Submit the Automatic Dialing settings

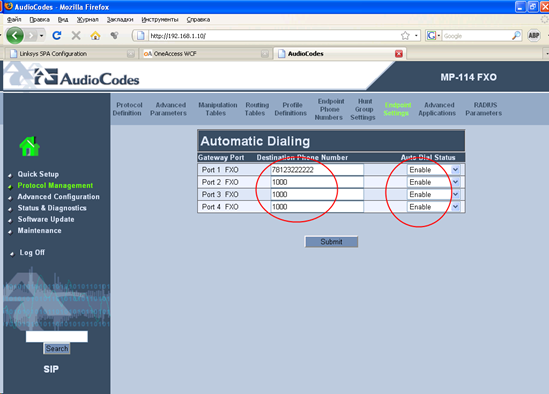(331, 242)
